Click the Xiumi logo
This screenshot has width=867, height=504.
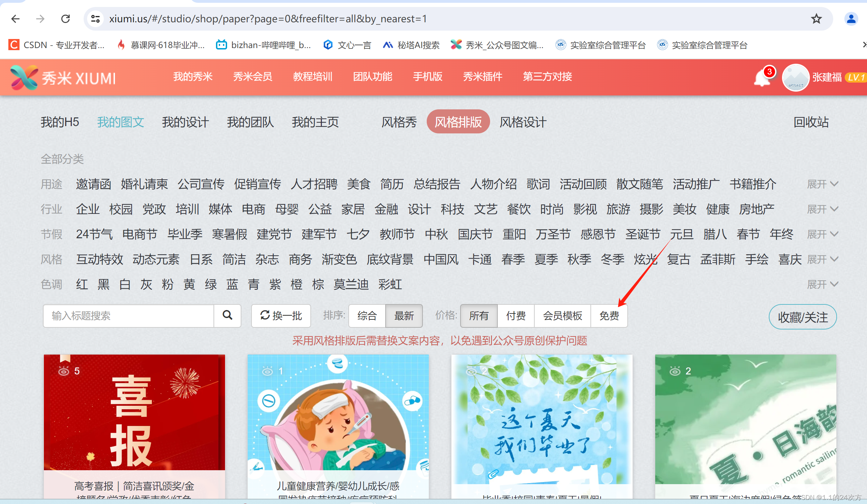[63, 78]
